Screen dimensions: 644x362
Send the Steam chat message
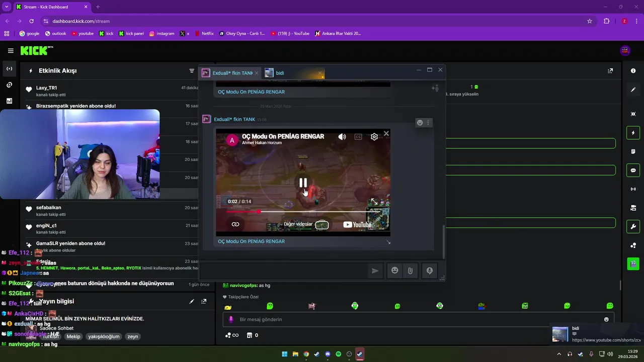pos(375,270)
